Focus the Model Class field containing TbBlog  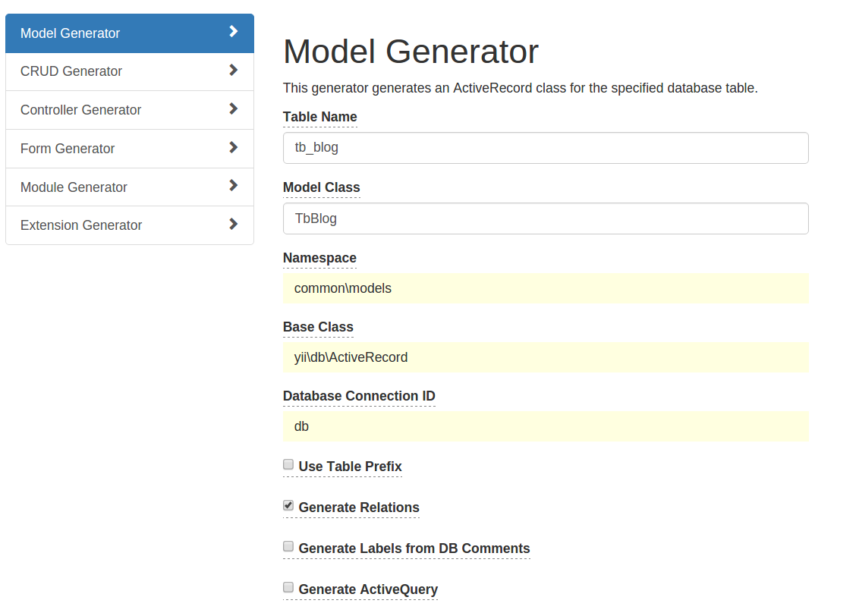(x=546, y=218)
